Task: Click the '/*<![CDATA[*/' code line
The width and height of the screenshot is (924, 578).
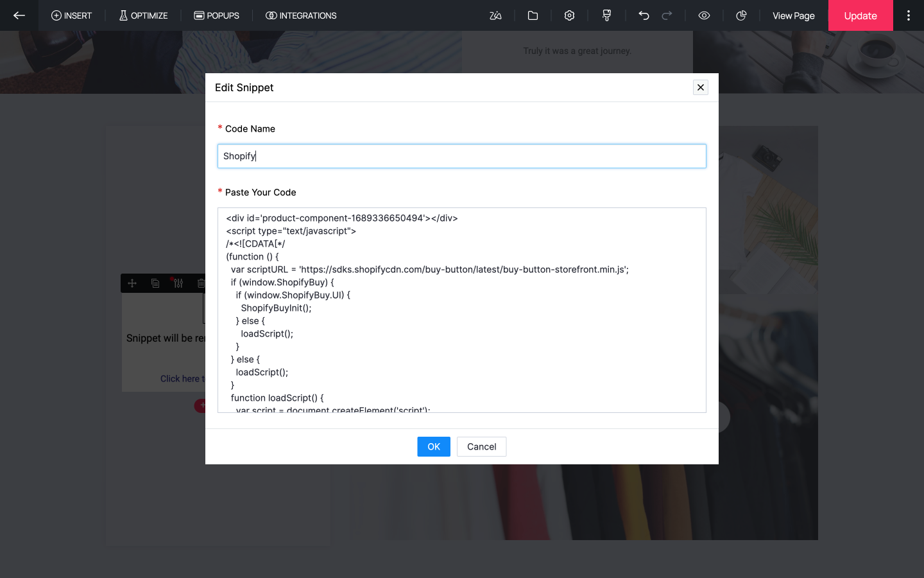Action: [255, 244]
